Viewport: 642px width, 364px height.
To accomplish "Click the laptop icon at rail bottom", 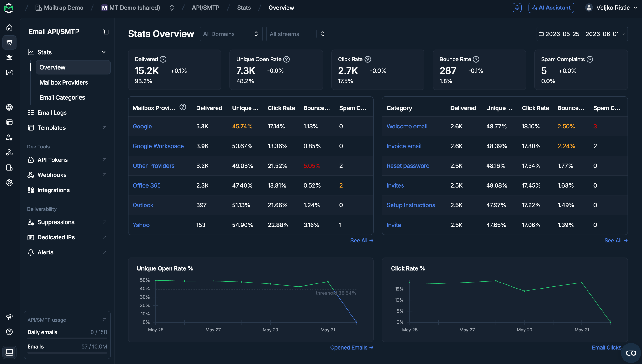I will [9, 352].
